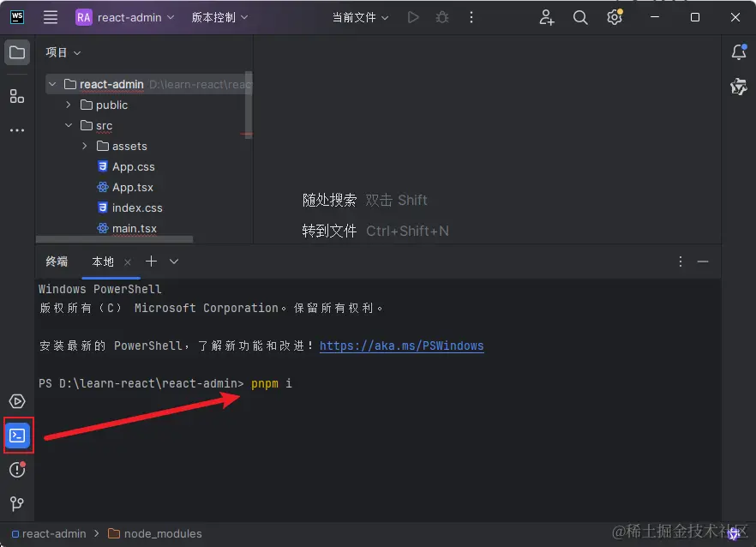Open the 项目 view dropdown
This screenshot has width=756, height=547.
[63, 52]
